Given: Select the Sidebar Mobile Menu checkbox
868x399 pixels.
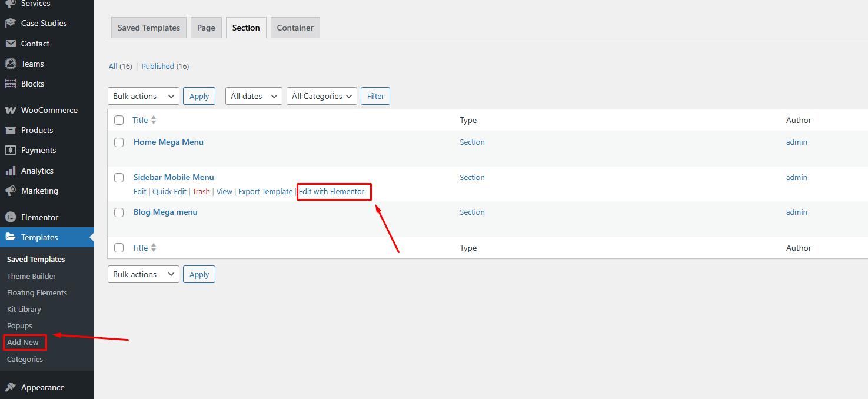Looking at the screenshot, I should (x=119, y=178).
